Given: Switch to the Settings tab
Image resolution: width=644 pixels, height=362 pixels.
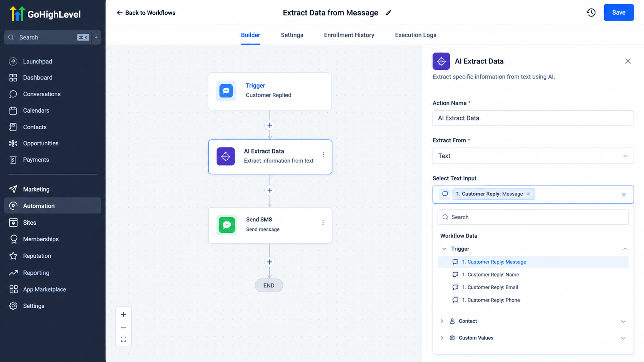Looking at the screenshot, I should coord(292,35).
